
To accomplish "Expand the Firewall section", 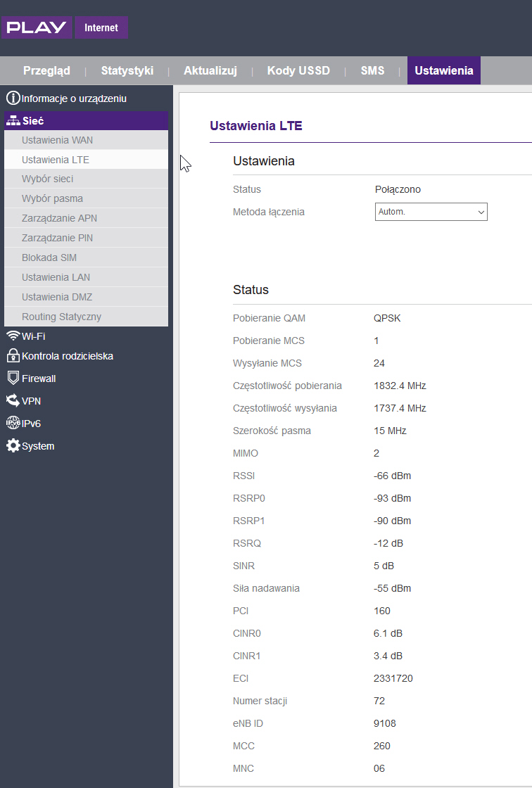I will click(39, 379).
